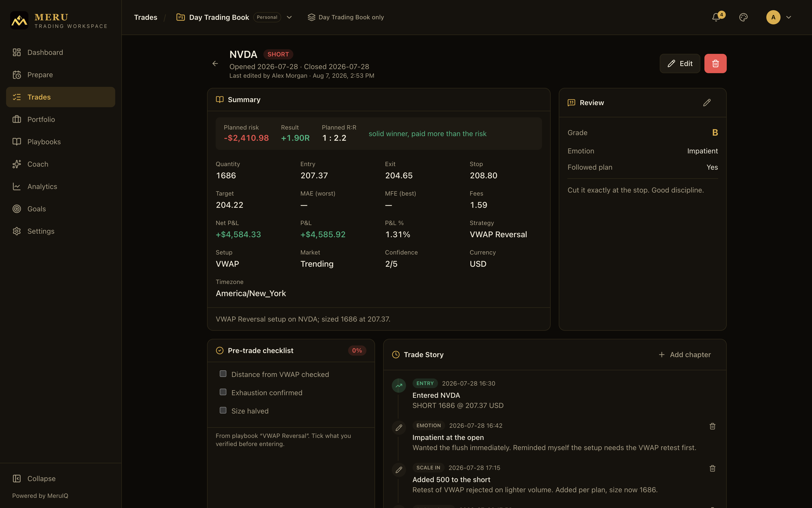Click the Trades breadcrumb link
Screen dimensions: 812x508
tap(146, 17)
